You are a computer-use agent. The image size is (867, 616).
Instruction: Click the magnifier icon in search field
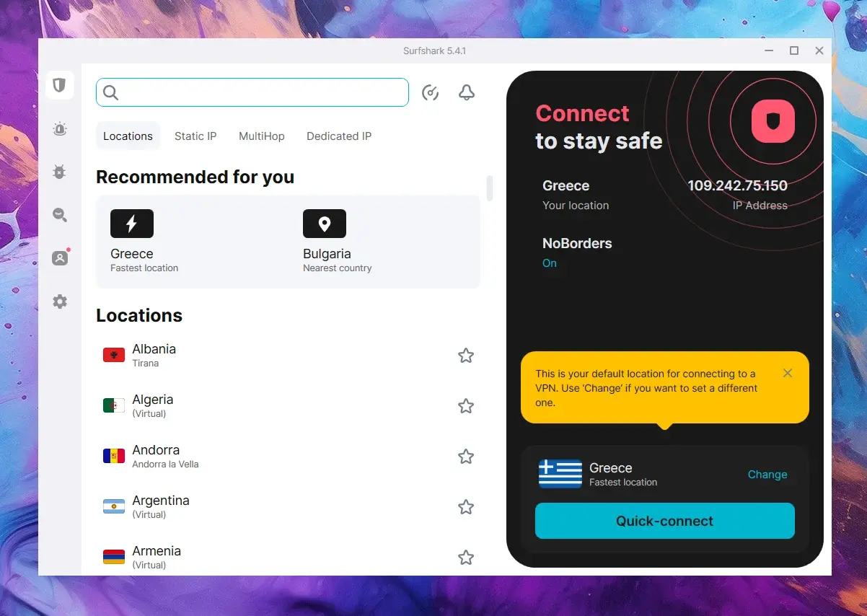[110, 92]
